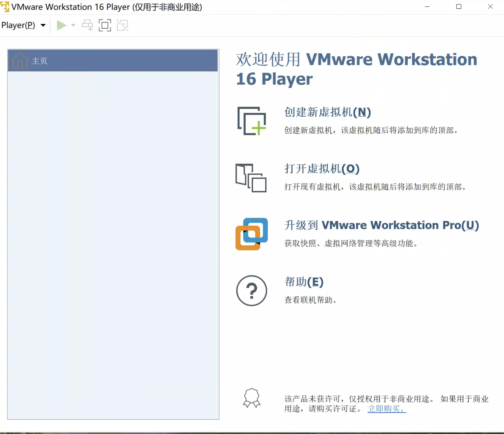The image size is (504, 434).
Task: Click 帮助(E) link
Action: pyautogui.click(x=304, y=282)
